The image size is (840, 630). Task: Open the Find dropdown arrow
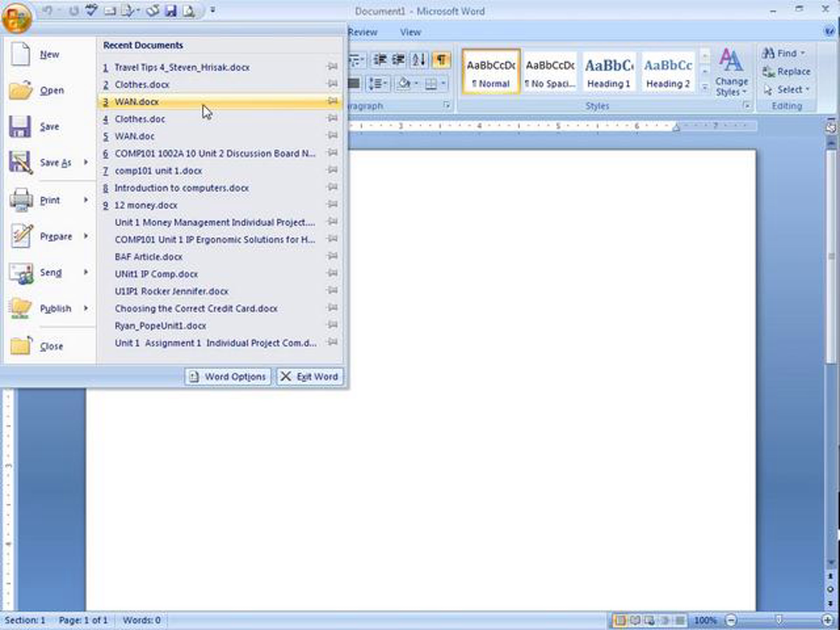click(803, 53)
